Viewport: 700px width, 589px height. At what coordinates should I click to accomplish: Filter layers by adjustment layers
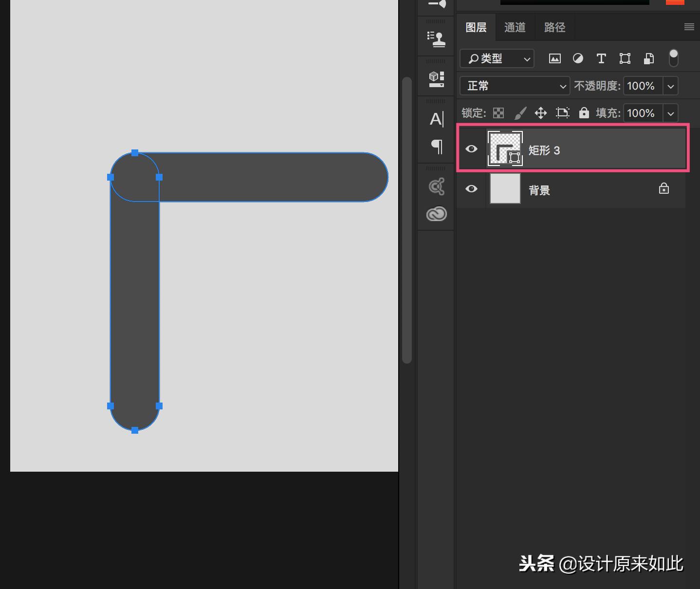pos(578,58)
